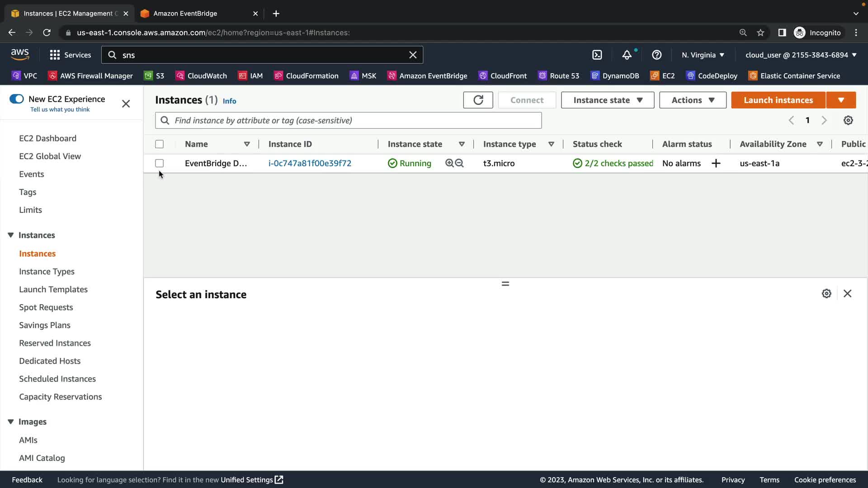Open instance ID i-0c747a81f00e39f72 link

click(310, 164)
